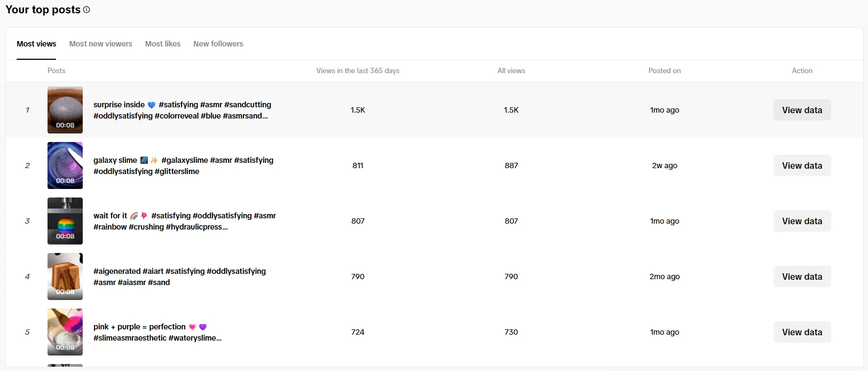Open the pink + purple = perfection caption

tap(157, 332)
